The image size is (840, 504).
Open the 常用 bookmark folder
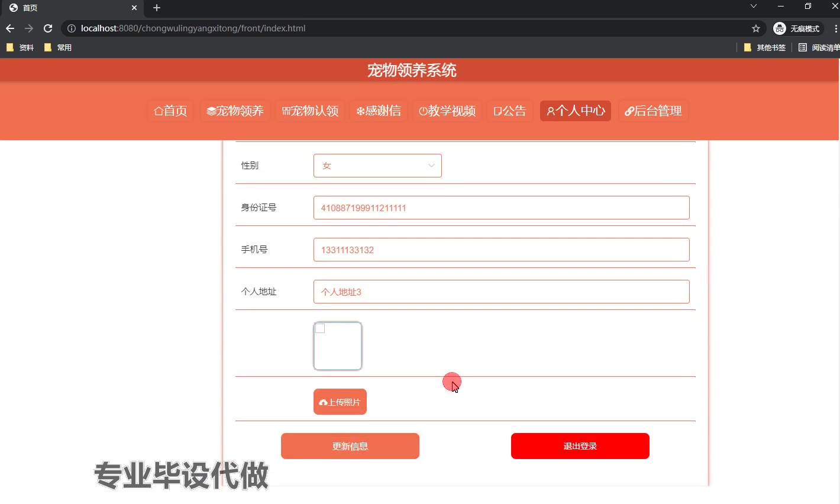pos(58,47)
